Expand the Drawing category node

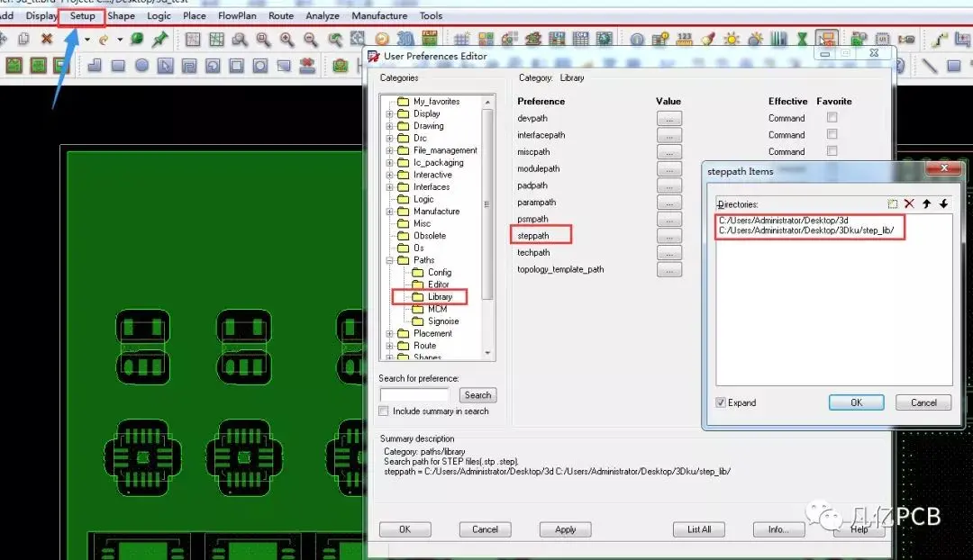(x=390, y=126)
